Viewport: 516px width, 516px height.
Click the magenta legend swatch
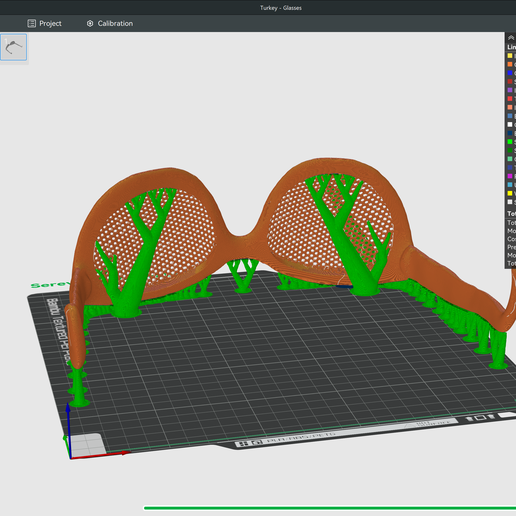510,176
